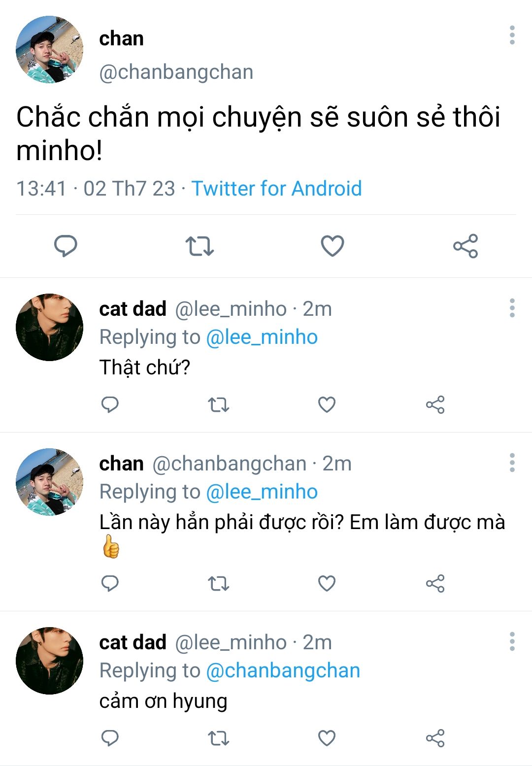
Task: Open options menu for 'Thật chứ?' reply
Action: [512, 308]
